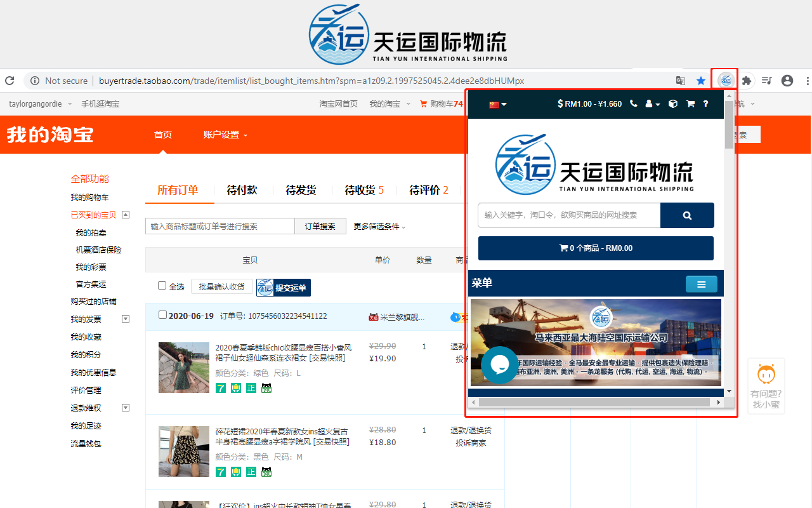
Task: Click the question mark help icon in popup
Action: point(705,104)
